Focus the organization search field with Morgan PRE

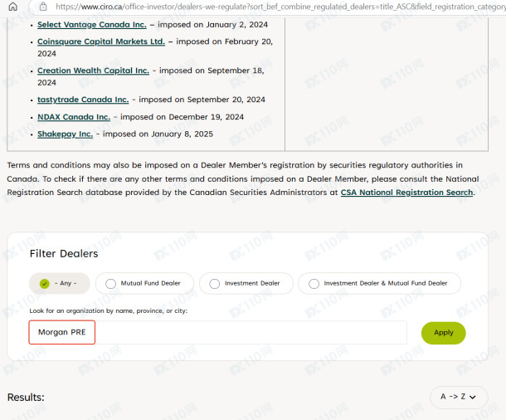218,333
